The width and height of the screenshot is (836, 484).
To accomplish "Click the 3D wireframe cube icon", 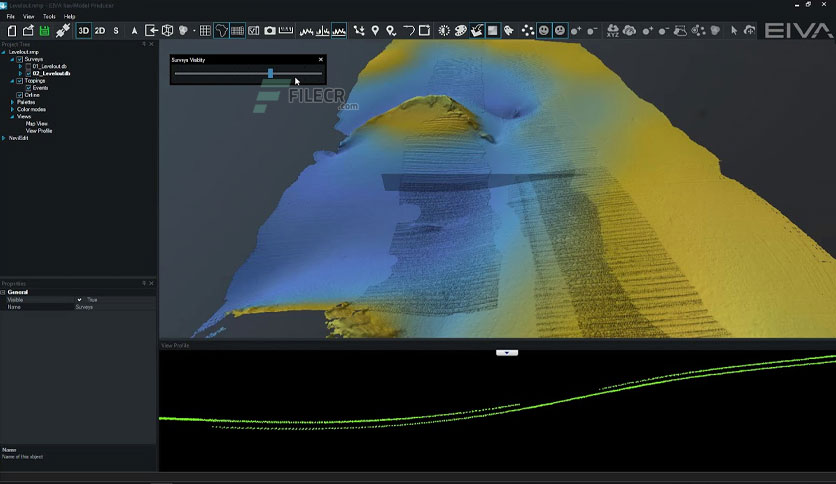I will 167,31.
